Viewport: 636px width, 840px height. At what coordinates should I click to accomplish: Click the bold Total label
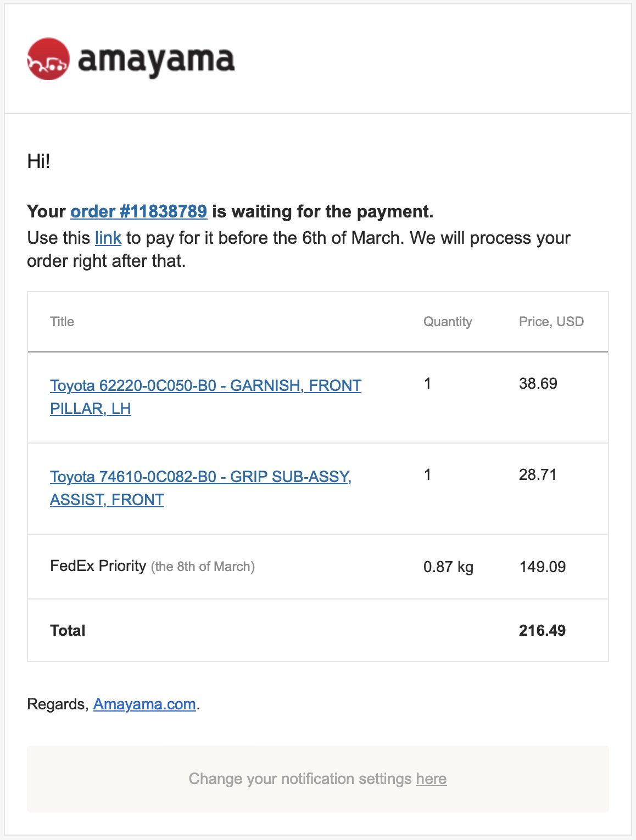click(x=68, y=630)
